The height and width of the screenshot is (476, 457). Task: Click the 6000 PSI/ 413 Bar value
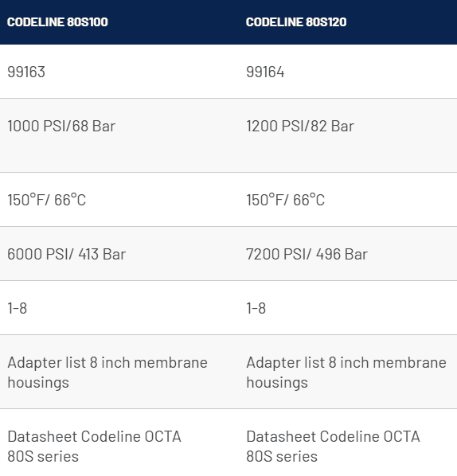click(x=67, y=255)
